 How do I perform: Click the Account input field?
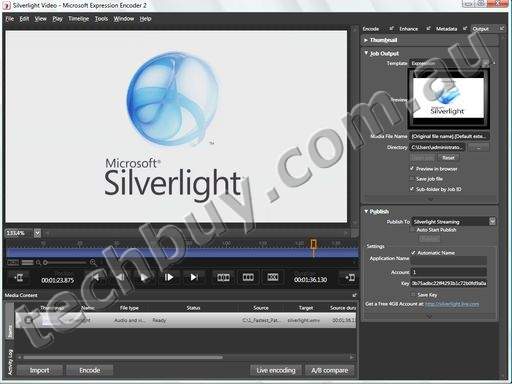tap(449, 272)
